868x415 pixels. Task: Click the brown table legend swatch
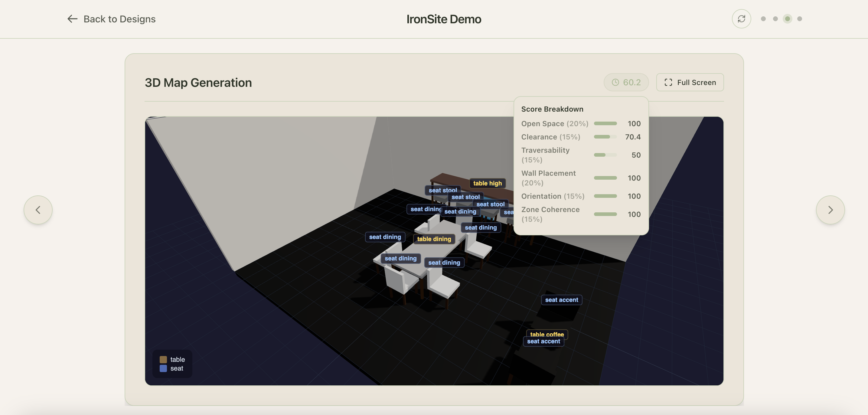point(163,359)
